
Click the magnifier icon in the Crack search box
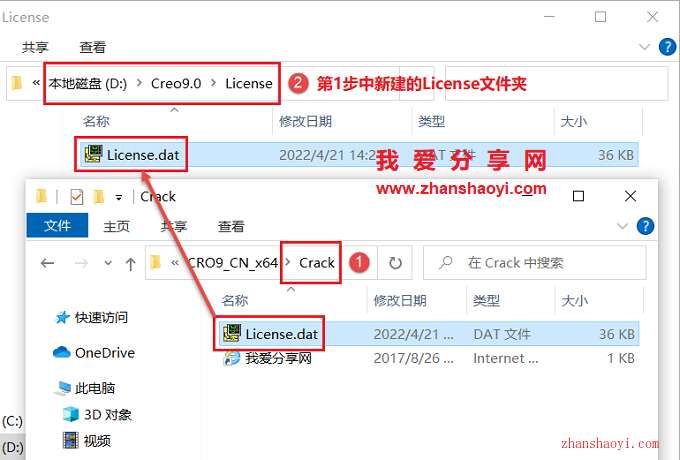tap(445, 262)
